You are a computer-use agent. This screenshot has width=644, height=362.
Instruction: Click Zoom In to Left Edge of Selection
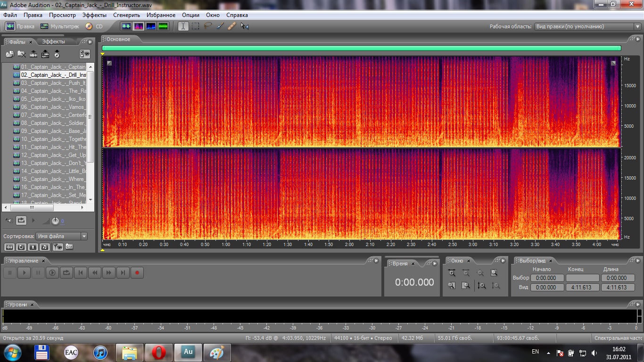pyautogui.click(x=452, y=285)
